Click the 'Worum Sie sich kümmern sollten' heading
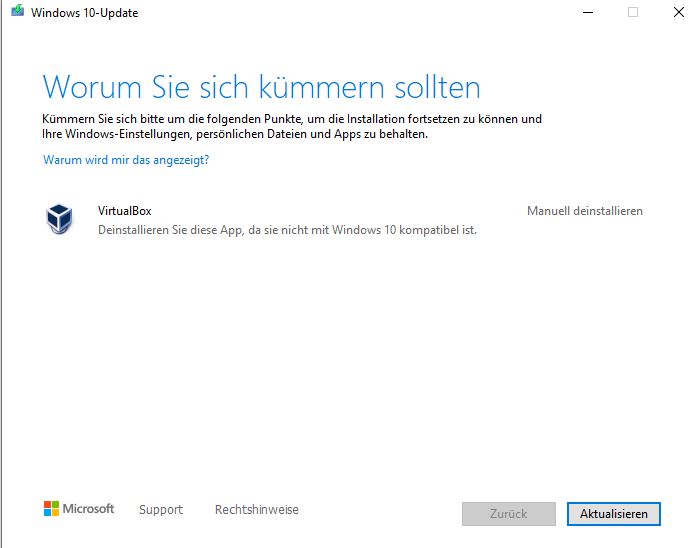 coord(262,87)
